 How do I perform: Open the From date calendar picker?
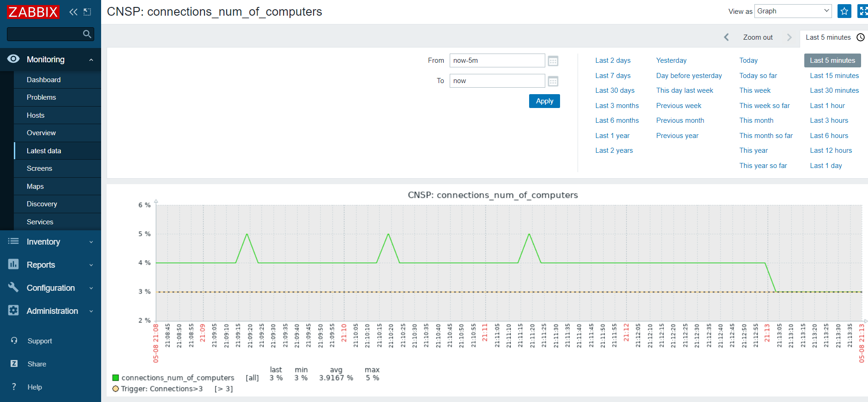[x=553, y=61]
